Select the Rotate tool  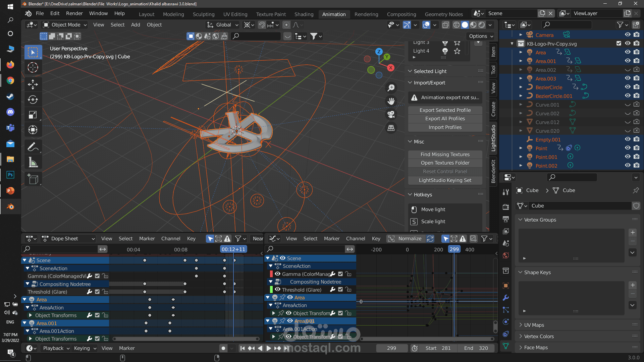pos(33,100)
